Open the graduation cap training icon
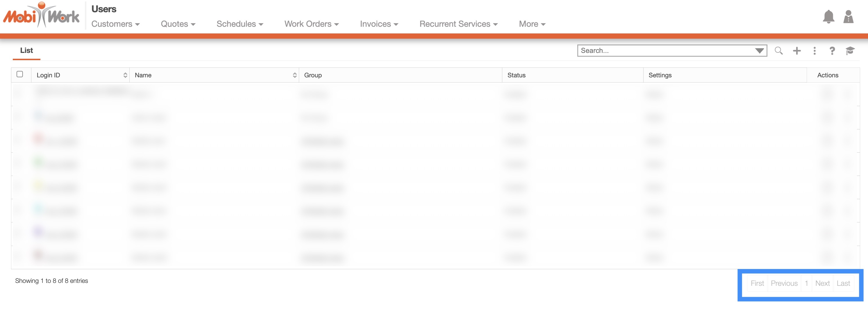Viewport: 868px width, 314px height. pyautogui.click(x=850, y=51)
